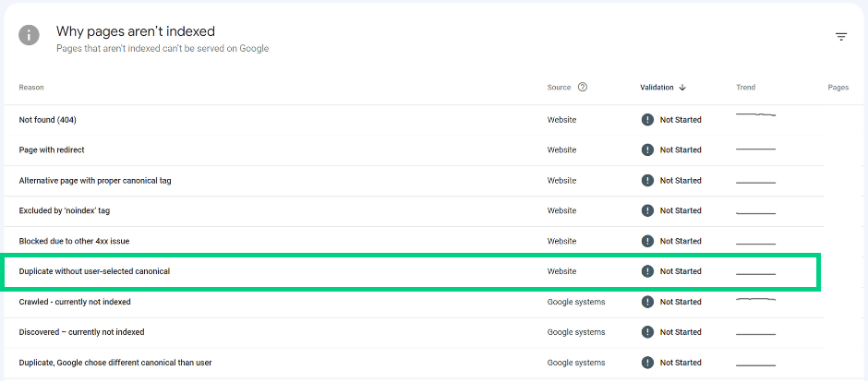Click the Crawled - currently not indexed trend sparkline
Viewport: 868px width, 382px height.
(755, 299)
